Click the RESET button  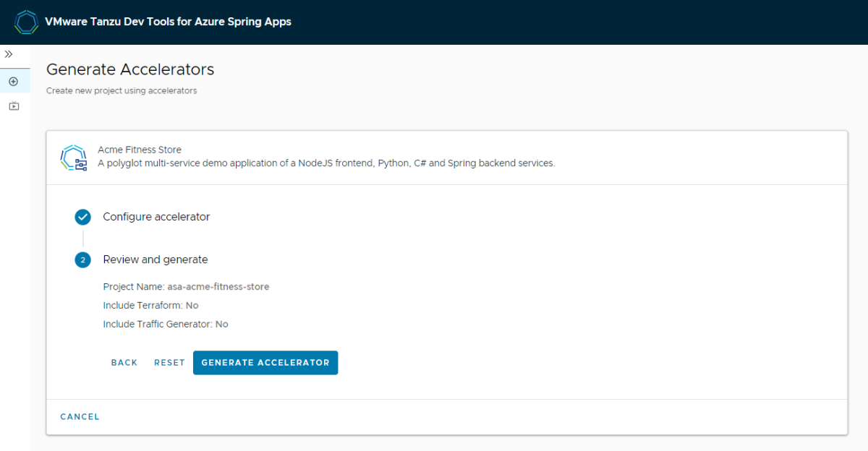coord(169,363)
